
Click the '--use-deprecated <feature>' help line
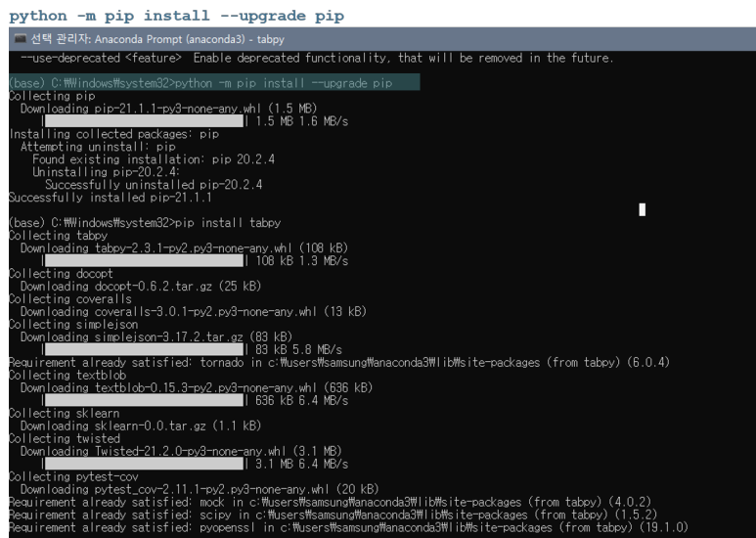pos(317,58)
